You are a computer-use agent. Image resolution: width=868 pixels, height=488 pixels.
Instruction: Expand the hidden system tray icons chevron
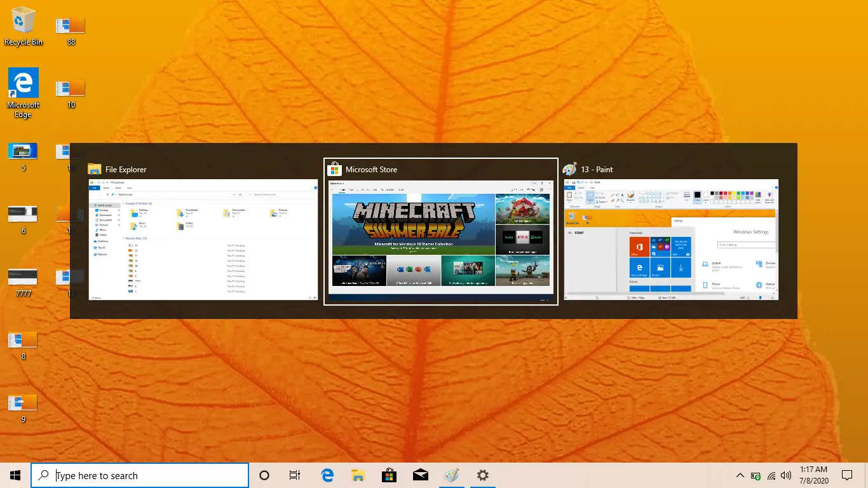click(x=740, y=475)
